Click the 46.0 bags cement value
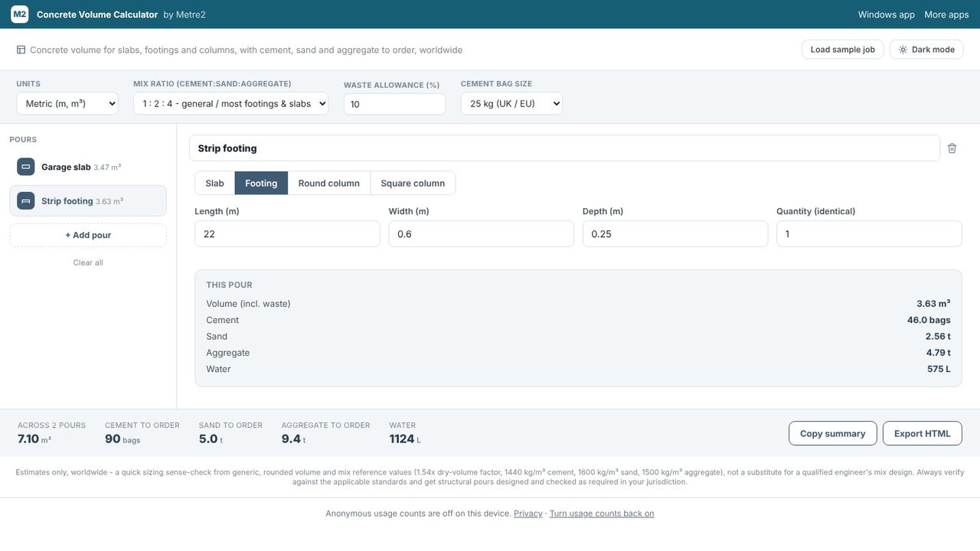The image size is (980, 551). (x=929, y=320)
